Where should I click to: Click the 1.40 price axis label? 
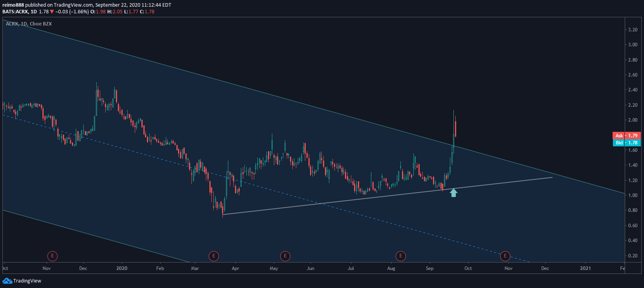point(633,165)
